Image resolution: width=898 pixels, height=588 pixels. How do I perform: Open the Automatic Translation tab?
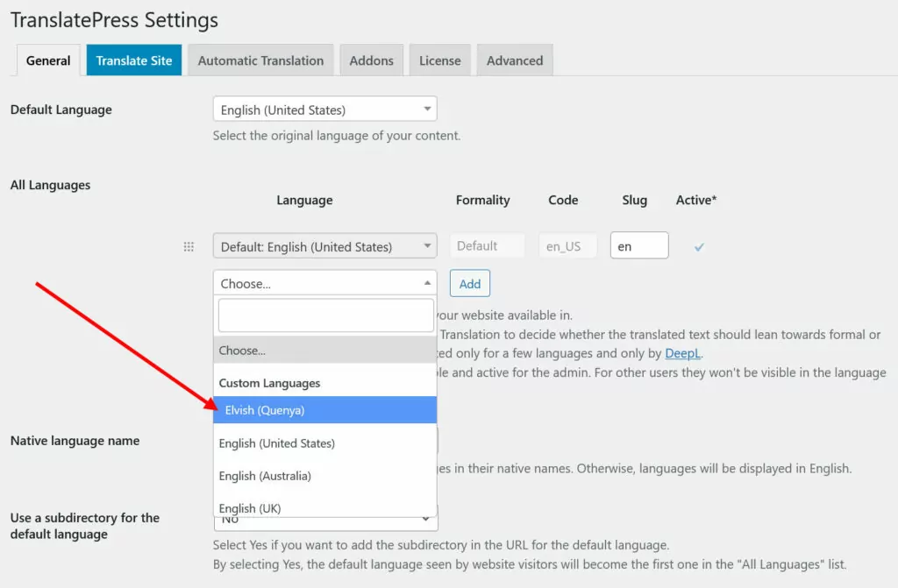click(x=260, y=60)
